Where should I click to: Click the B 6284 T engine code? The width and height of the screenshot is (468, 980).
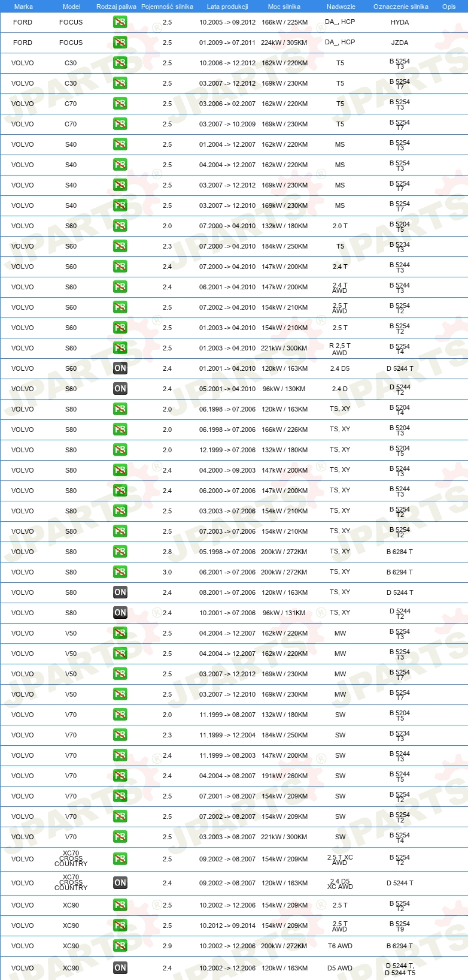click(x=400, y=552)
